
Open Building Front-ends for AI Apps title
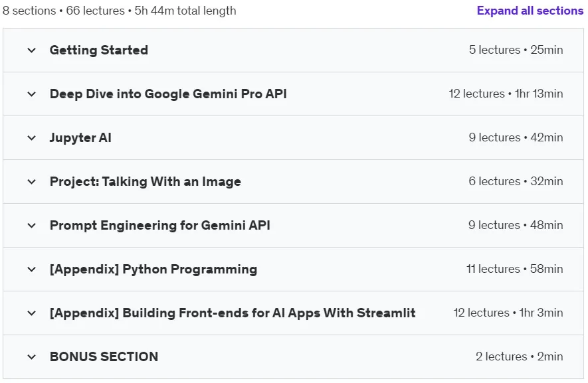[x=233, y=313]
